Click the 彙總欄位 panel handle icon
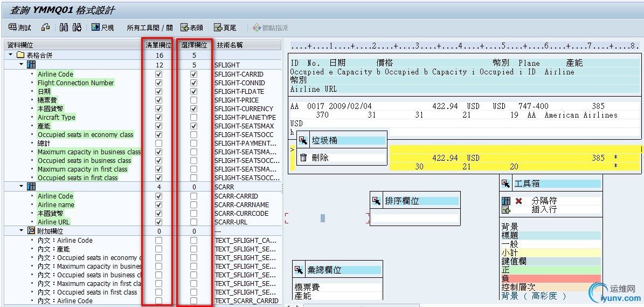The height and width of the screenshot is (307, 644). click(x=299, y=270)
